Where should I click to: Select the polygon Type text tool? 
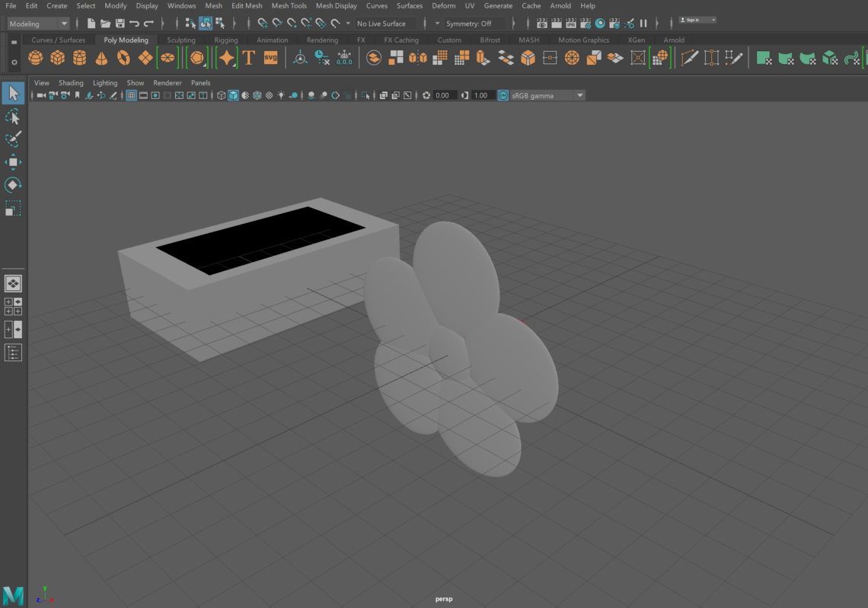click(x=248, y=58)
